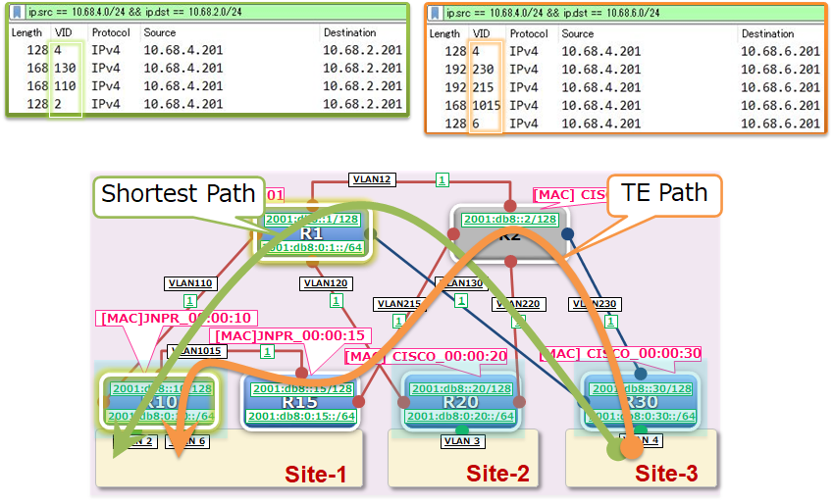Viewport: 833px width, 504px height.
Task: Click the VLAN 6 label under R10
Action: 188,441
